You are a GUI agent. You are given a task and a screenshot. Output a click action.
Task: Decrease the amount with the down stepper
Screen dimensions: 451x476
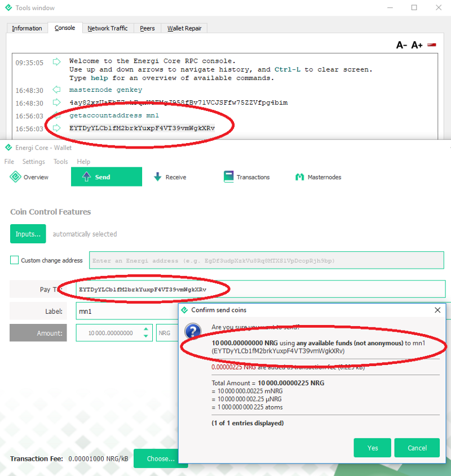click(x=145, y=336)
